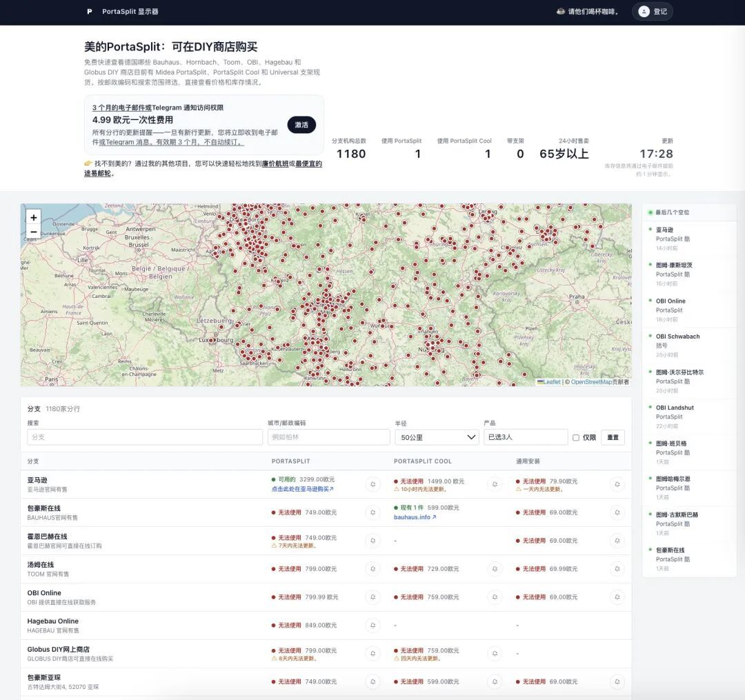Click the PORTASPLIT column header
Screen dimensions: 745x700
click(x=291, y=461)
